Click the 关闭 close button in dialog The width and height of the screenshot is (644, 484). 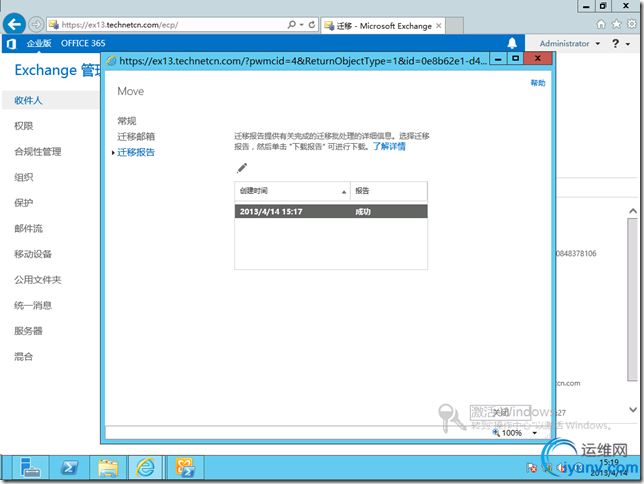501,412
